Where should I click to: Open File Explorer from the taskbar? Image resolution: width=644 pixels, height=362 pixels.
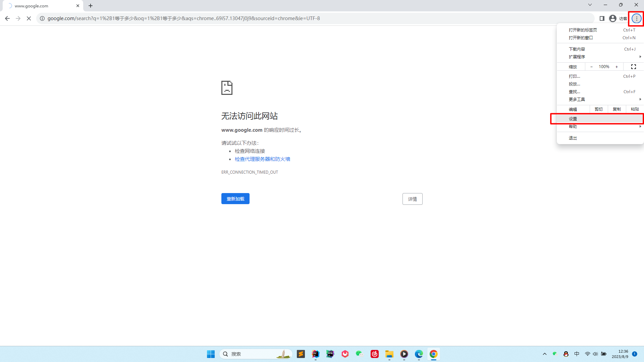[x=389, y=354]
